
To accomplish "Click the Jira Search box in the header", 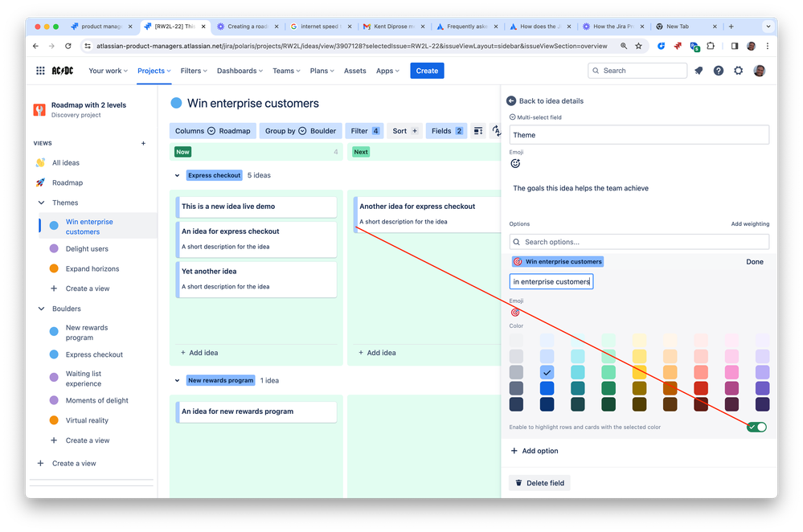I will pyautogui.click(x=637, y=71).
